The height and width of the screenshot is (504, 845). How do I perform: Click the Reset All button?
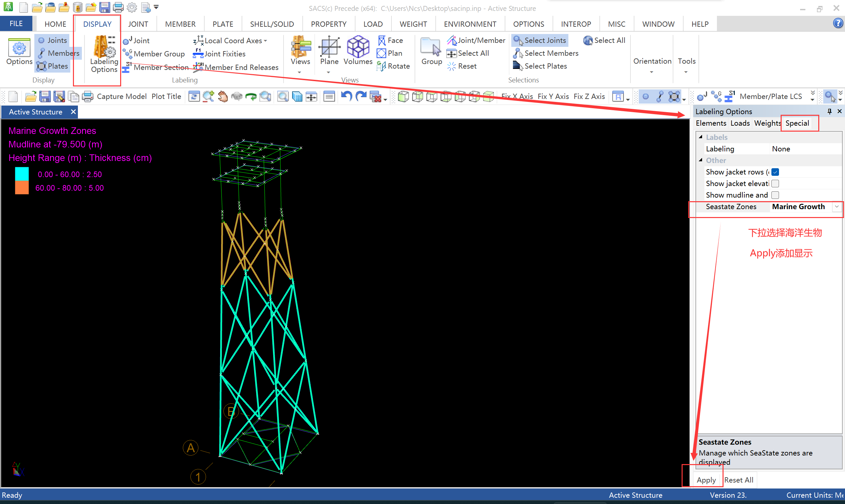pos(739,480)
